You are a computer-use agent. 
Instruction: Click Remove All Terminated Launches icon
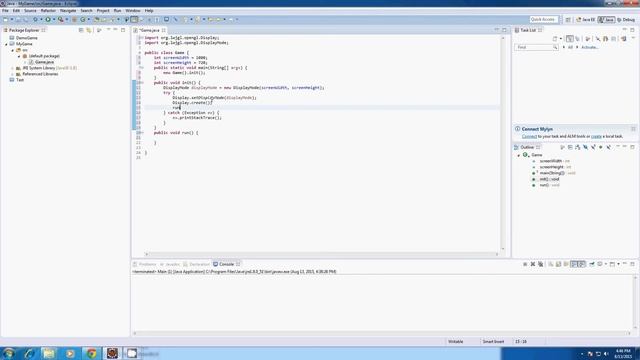(x=540, y=264)
